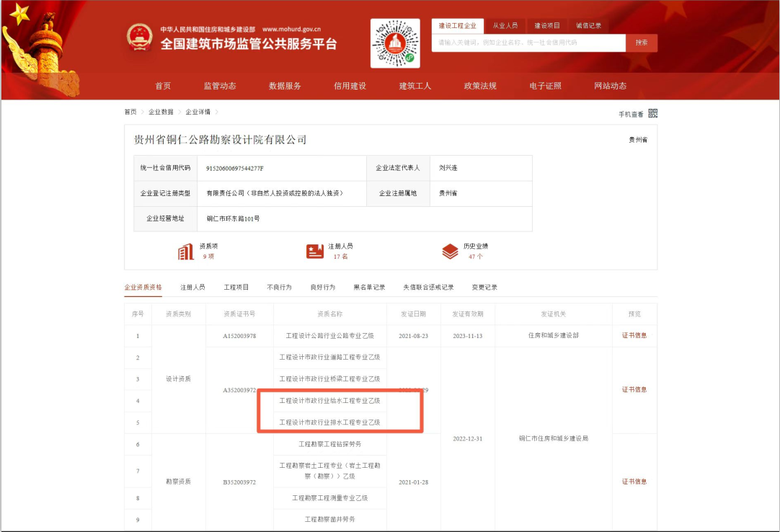Click the 注册人员 registered personnel icon
Screen dimensions: 780x532
pos(315,251)
